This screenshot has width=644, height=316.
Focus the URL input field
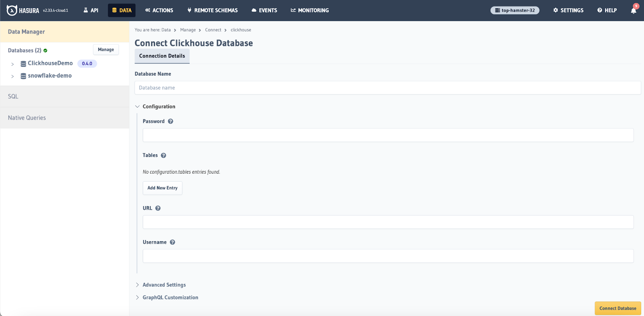click(x=388, y=222)
